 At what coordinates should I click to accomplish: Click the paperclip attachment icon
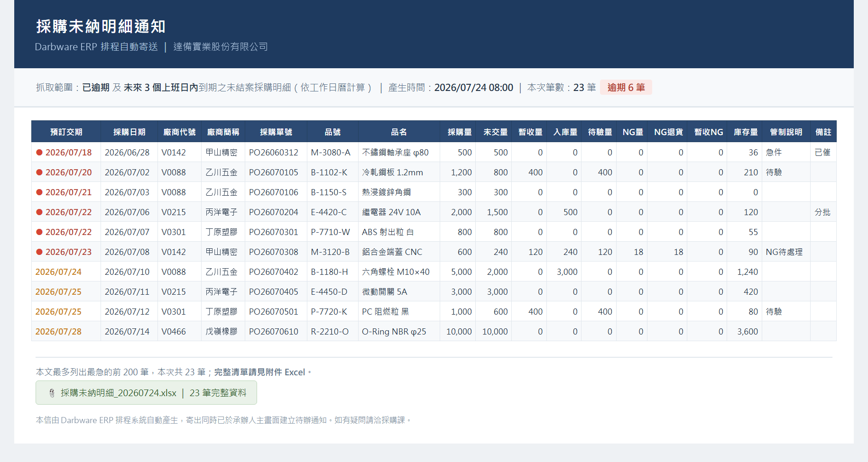pos(52,393)
